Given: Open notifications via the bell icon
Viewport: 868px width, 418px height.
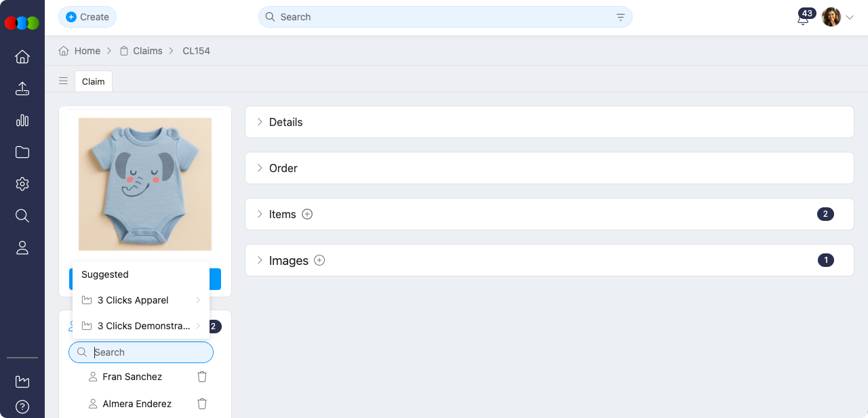Looking at the screenshot, I should pos(803,19).
